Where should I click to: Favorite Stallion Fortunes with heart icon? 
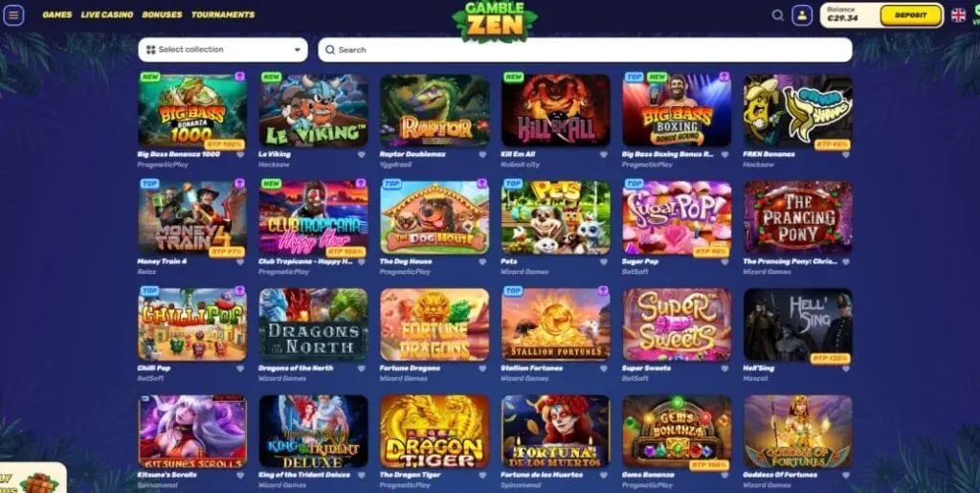point(604,369)
